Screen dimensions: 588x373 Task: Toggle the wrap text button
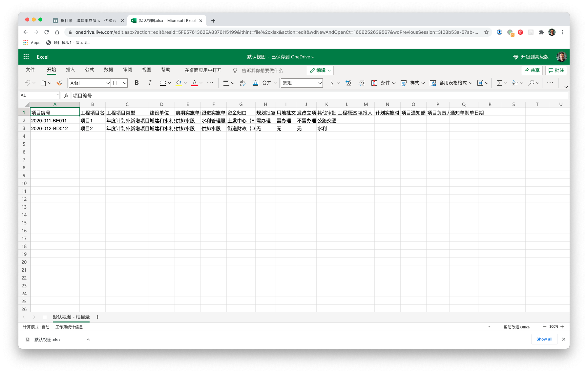pos(242,83)
